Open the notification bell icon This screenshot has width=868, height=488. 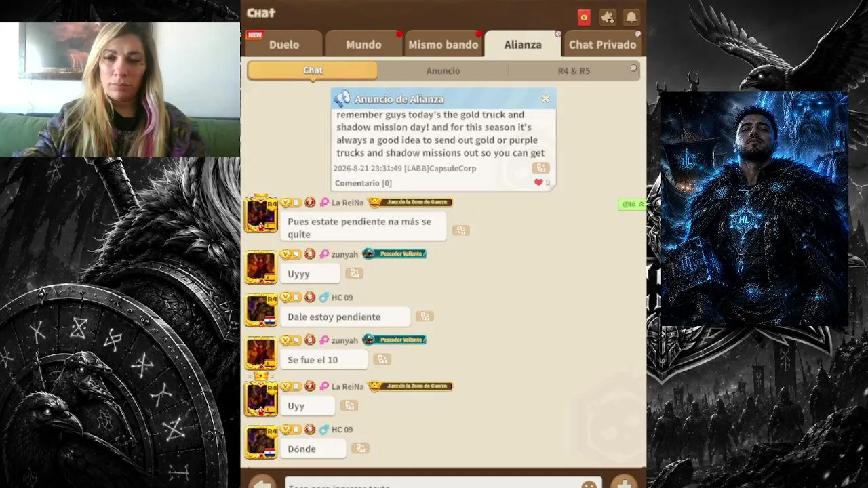point(631,18)
